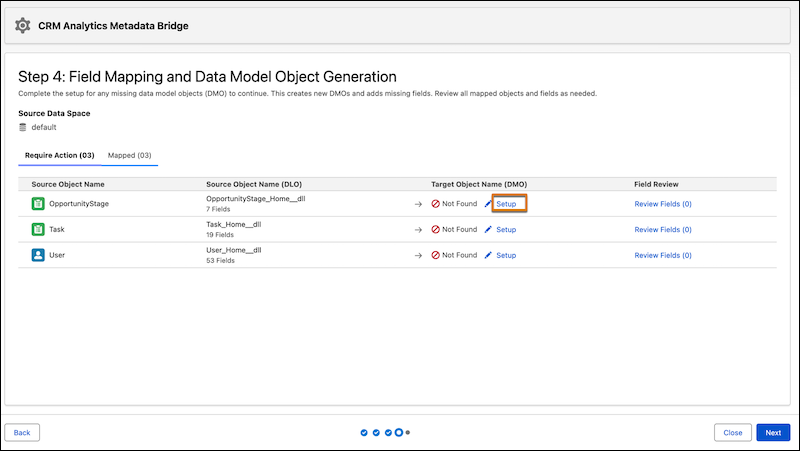Click the Not Found red icon for Task
The width and height of the screenshot is (800, 451).
point(435,229)
